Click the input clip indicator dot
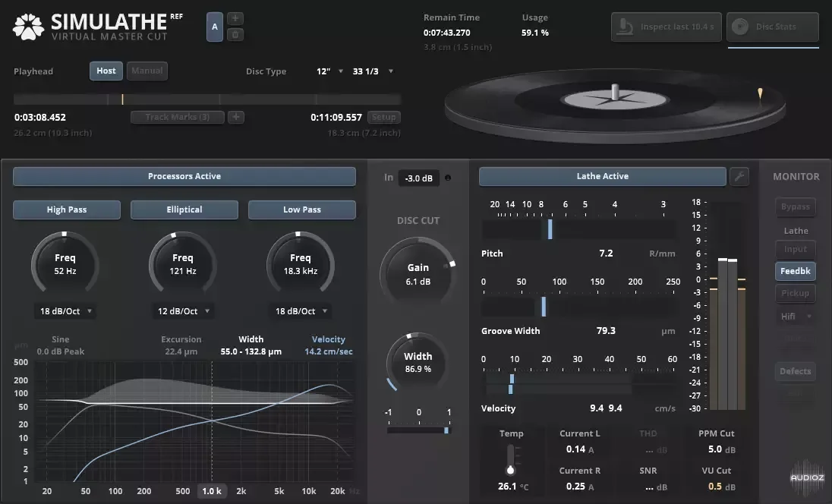Screen dimensions: 832x504 click(x=448, y=178)
